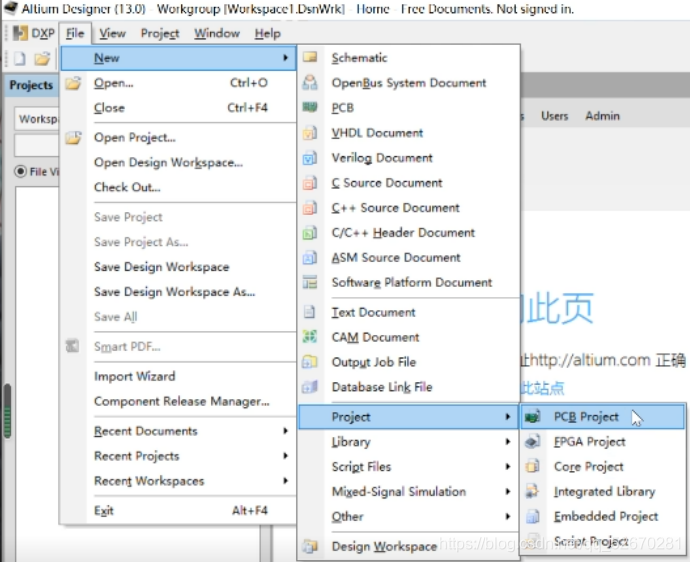Click the open folder toolbar icon
The image size is (690, 562).
click(42, 58)
